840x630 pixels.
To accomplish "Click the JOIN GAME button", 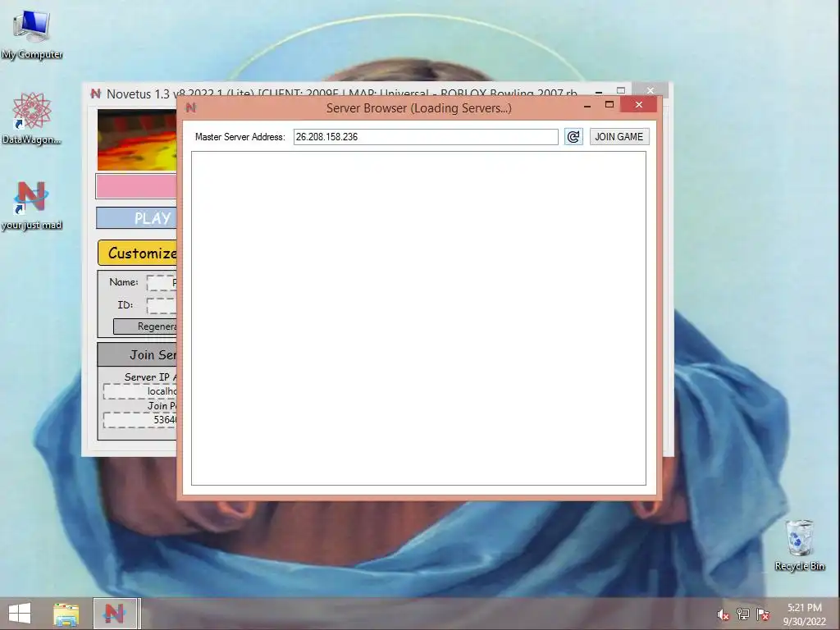I will (619, 137).
